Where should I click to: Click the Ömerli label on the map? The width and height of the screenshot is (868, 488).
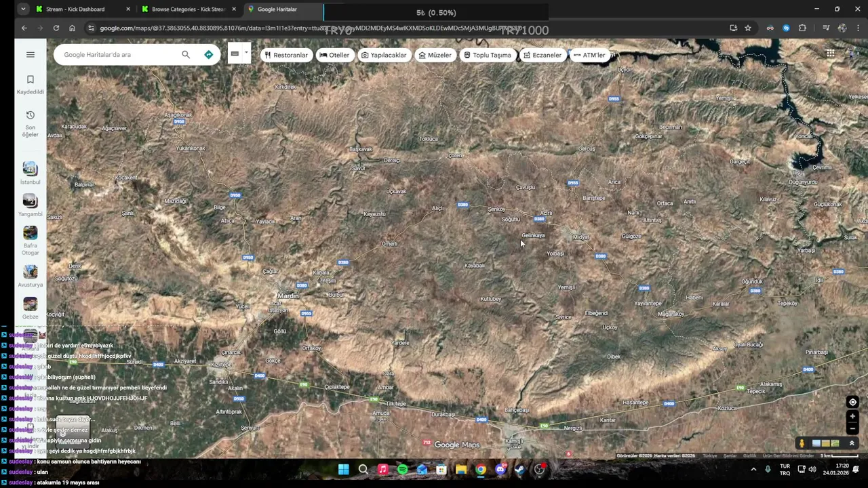click(389, 244)
